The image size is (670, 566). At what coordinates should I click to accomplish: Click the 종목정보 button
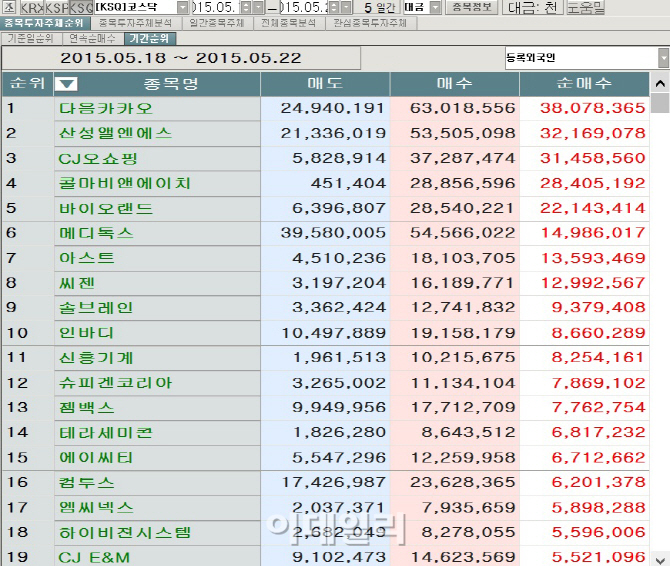(472, 7)
